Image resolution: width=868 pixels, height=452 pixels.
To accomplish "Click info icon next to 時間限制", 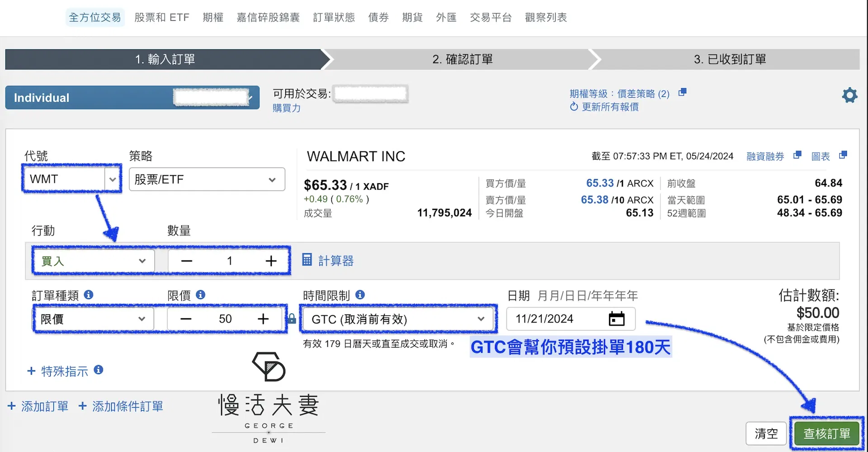I will [x=360, y=295].
